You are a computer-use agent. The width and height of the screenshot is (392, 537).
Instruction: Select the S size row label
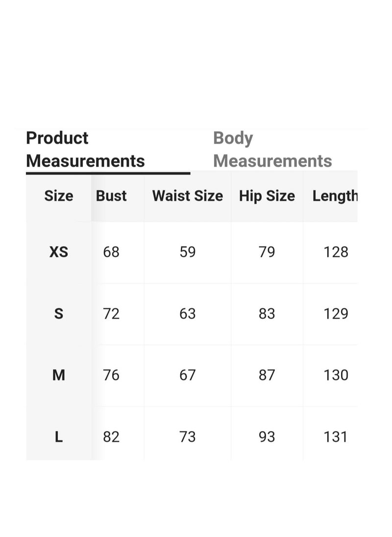point(58,314)
